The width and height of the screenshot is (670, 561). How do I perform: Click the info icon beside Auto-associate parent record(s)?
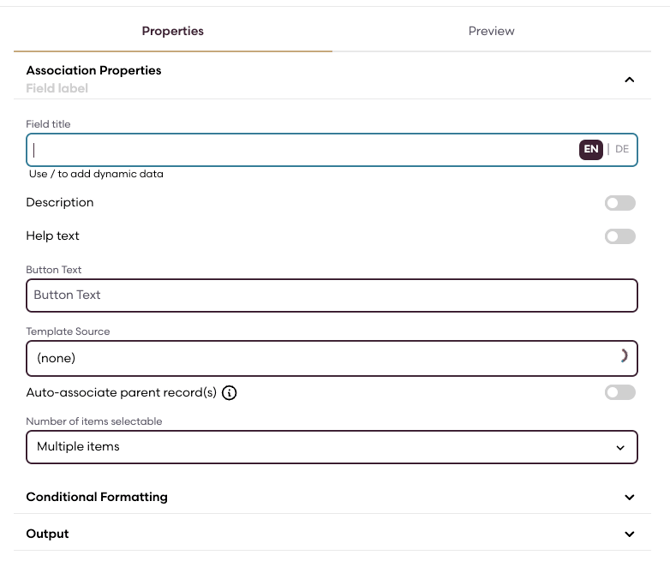[229, 393]
